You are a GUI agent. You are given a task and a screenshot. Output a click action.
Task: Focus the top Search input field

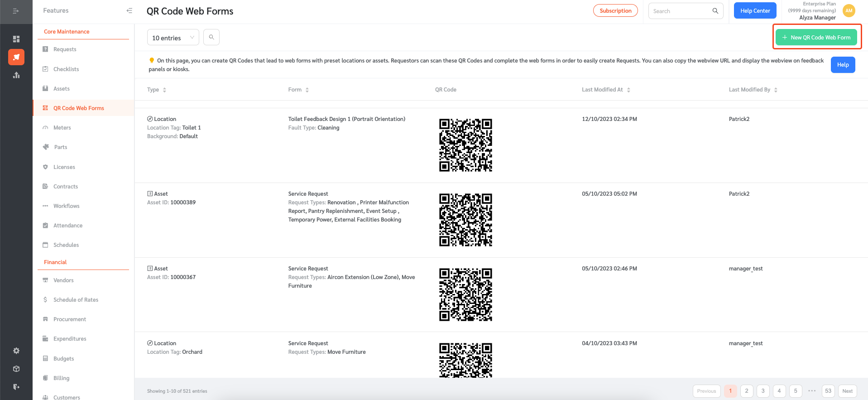click(x=681, y=11)
